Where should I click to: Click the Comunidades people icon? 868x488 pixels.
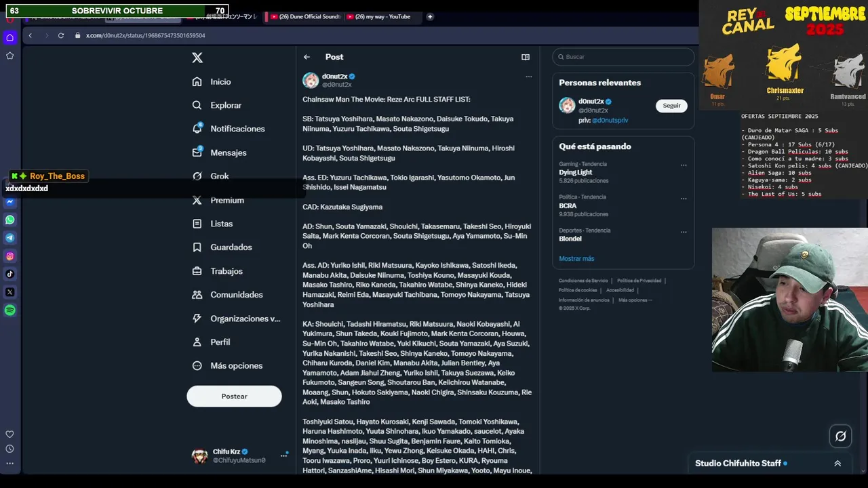pos(197,295)
